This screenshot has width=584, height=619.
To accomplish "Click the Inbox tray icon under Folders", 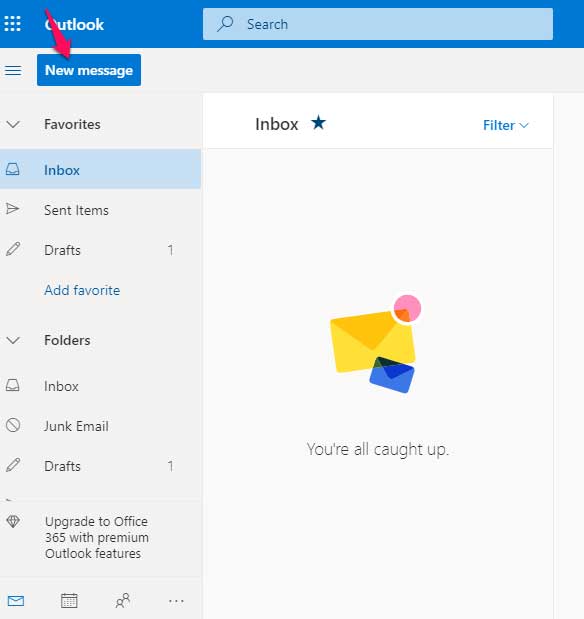I will coord(13,385).
